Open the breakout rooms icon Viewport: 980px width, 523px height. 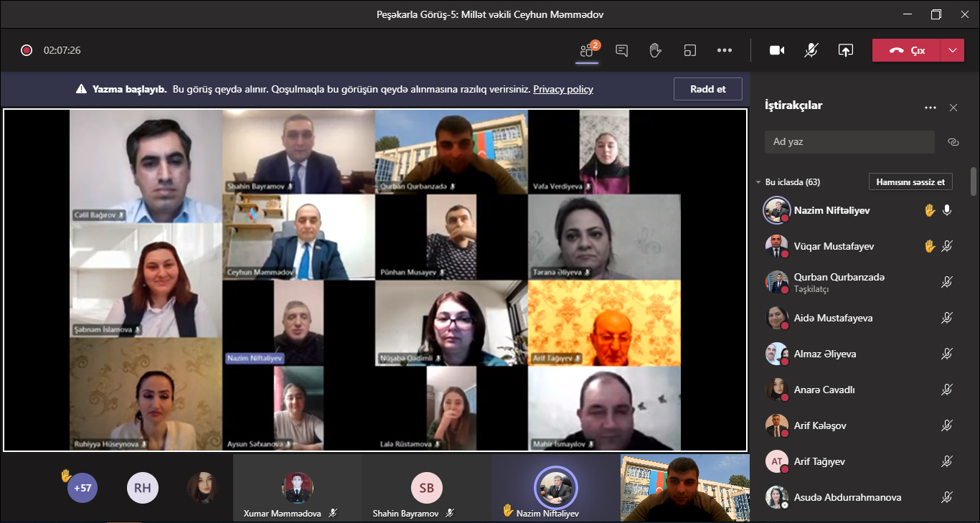click(x=690, y=50)
